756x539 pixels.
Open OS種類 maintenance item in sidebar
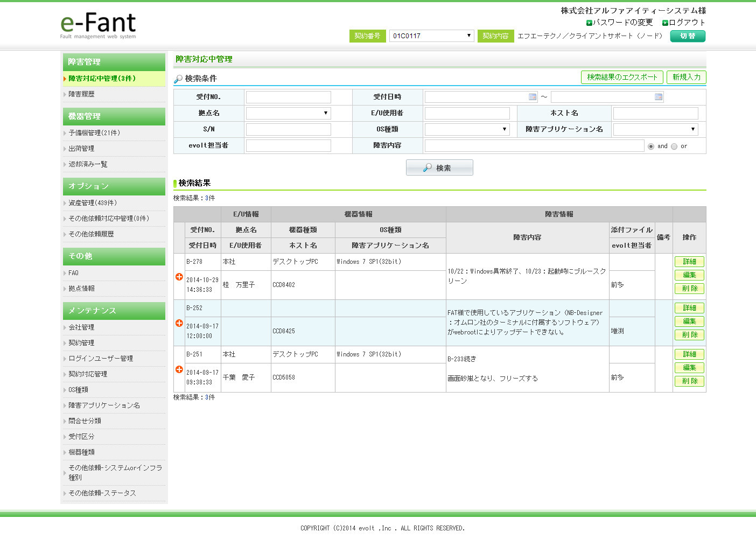pos(78,390)
